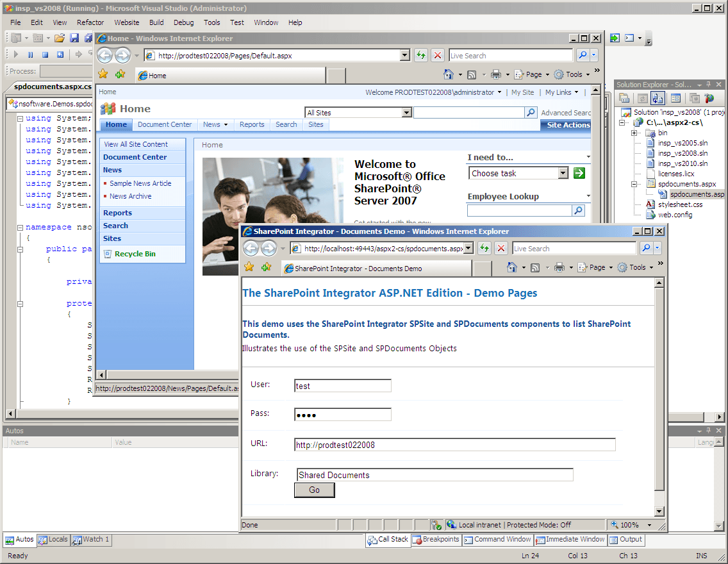Open the My Links dropdown
728x564 pixels.
577,92
